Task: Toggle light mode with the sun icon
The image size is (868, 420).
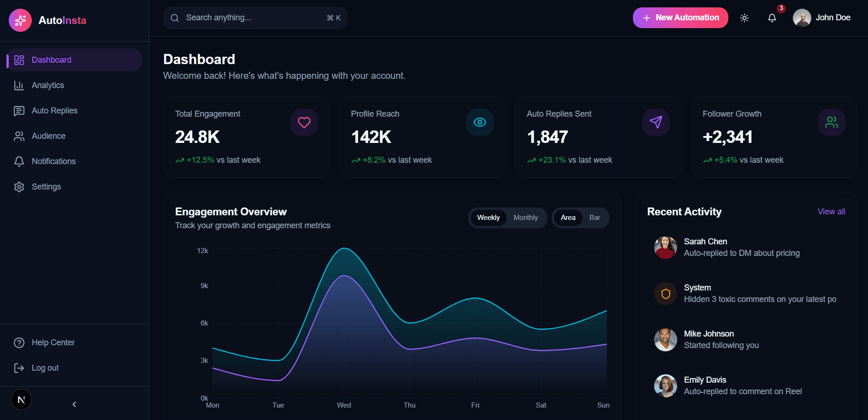Action: (x=744, y=18)
